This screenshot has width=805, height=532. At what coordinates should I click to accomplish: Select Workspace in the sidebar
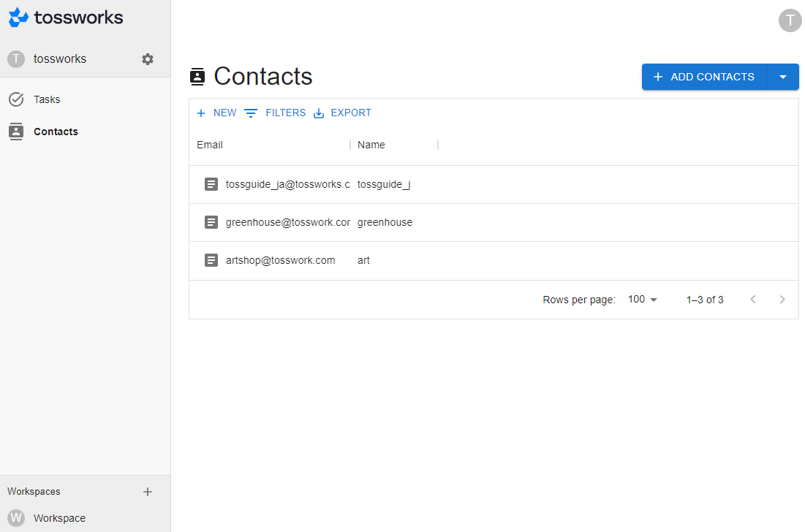58,518
